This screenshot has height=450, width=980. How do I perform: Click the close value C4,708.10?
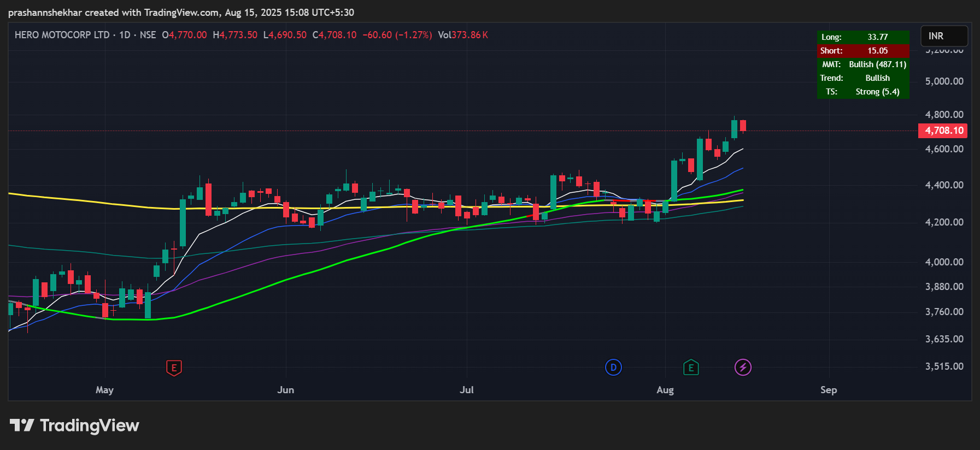[335, 35]
